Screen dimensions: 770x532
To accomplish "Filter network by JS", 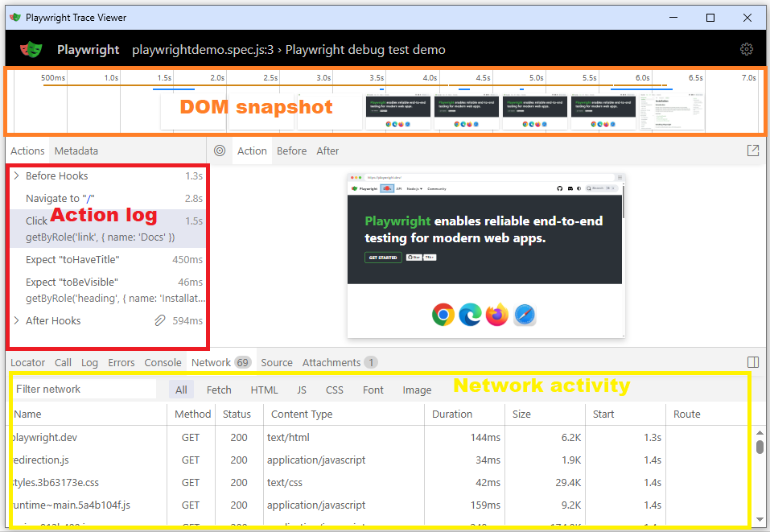I will coord(302,390).
